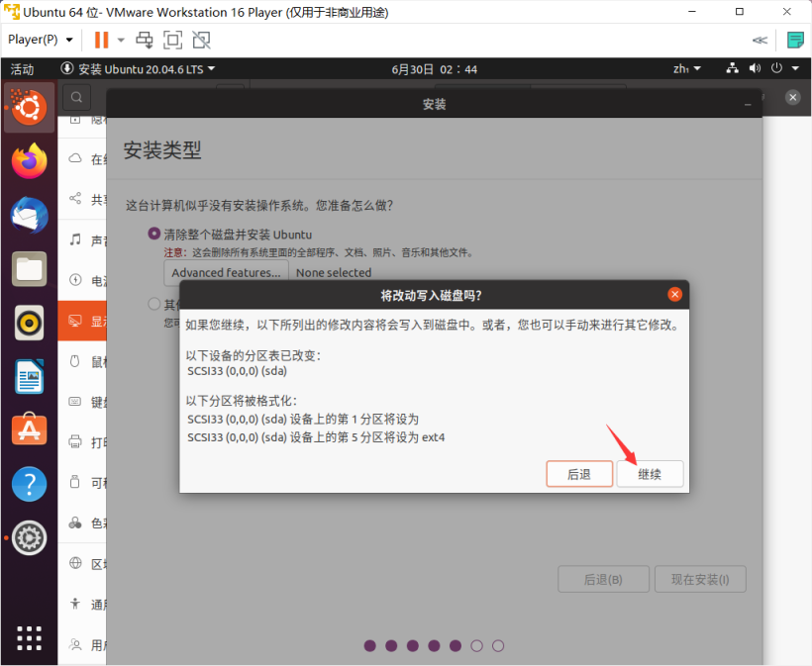Open Ubuntu Software store icon
This screenshot has height=666, width=812.
[x=29, y=429]
